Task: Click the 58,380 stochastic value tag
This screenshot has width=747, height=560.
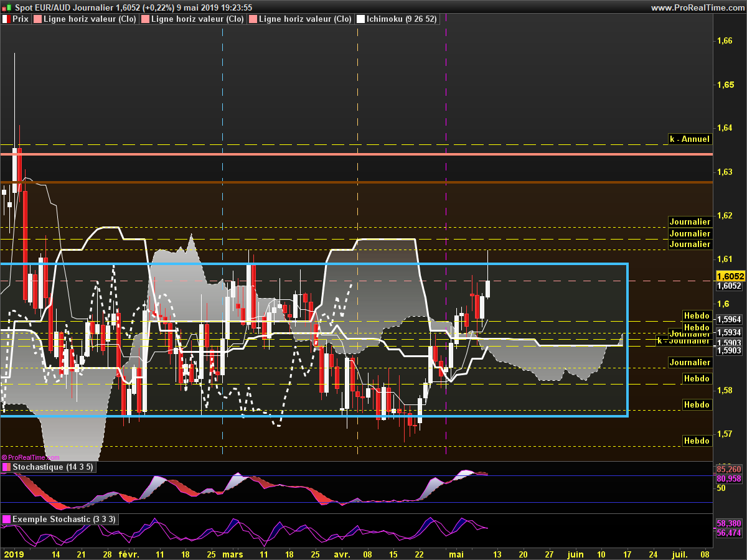Action: pyautogui.click(x=729, y=524)
